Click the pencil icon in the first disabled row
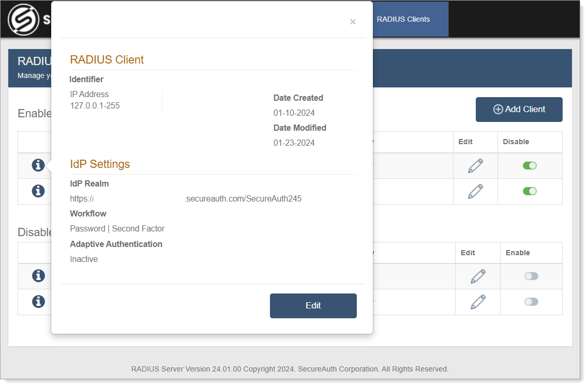The width and height of the screenshot is (588, 387). pyautogui.click(x=477, y=276)
